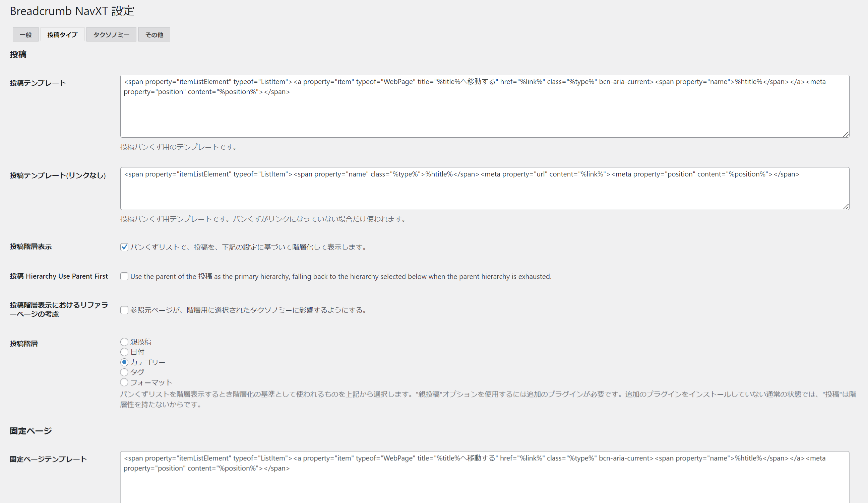Uncheck the 投稿階層表示 checkbox
The width and height of the screenshot is (868, 503).
(124, 247)
